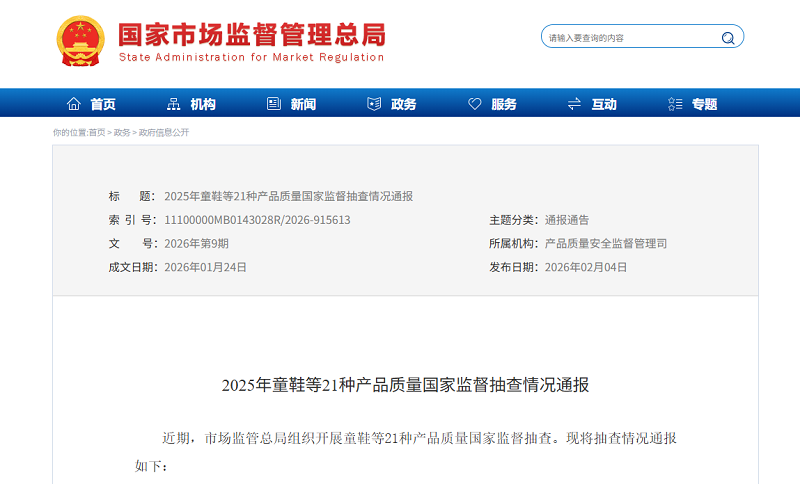Image resolution: width=800 pixels, height=484 pixels.
Task: Click the 你的位置 breadcrumb label
Action: [70, 133]
